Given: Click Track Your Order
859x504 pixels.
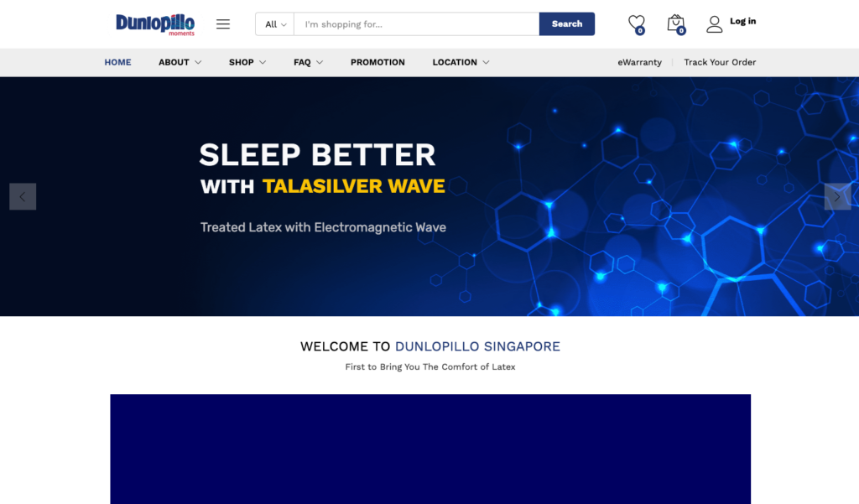Looking at the screenshot, I should tap(720, 62).
